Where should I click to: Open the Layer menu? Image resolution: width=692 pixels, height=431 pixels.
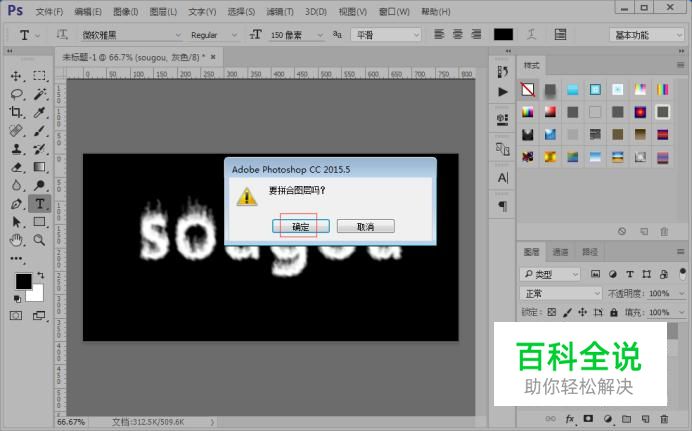[163, 12]
